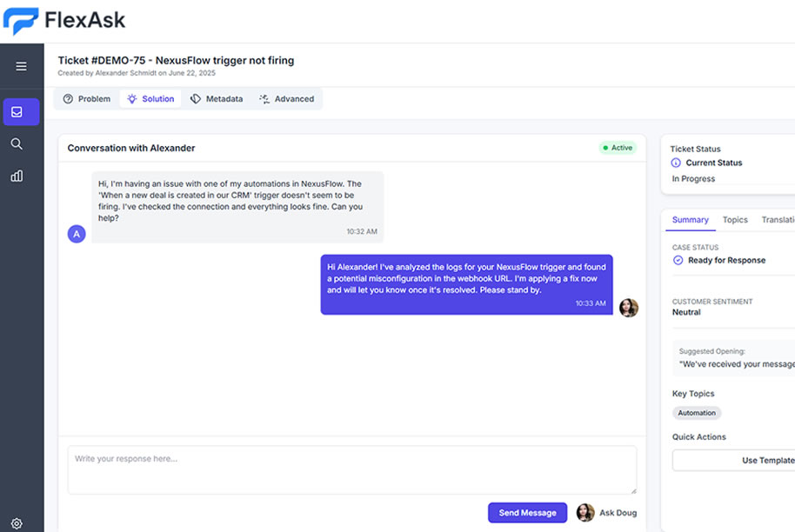Viewport: 795px width, 532px height.
Task: Click the Ask Doug button
Action: coord(607,513)
